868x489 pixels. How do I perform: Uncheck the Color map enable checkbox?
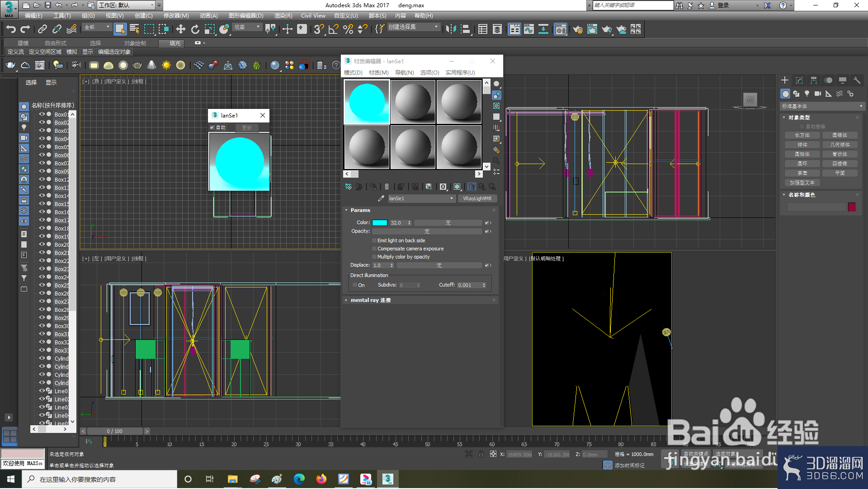(487, 223)
